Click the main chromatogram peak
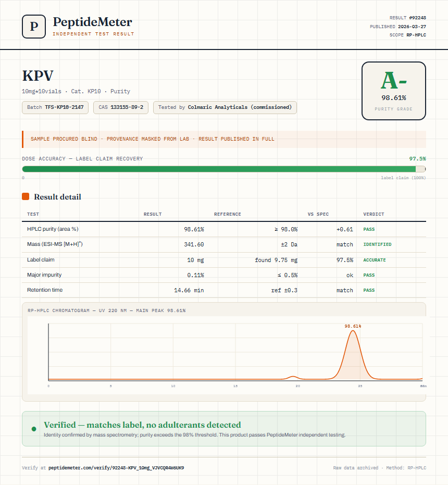 (x=353, y=356)
